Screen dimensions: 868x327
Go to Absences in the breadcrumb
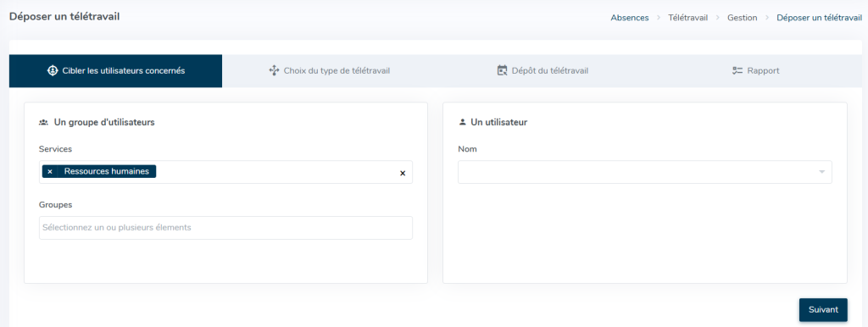(630, 18)
